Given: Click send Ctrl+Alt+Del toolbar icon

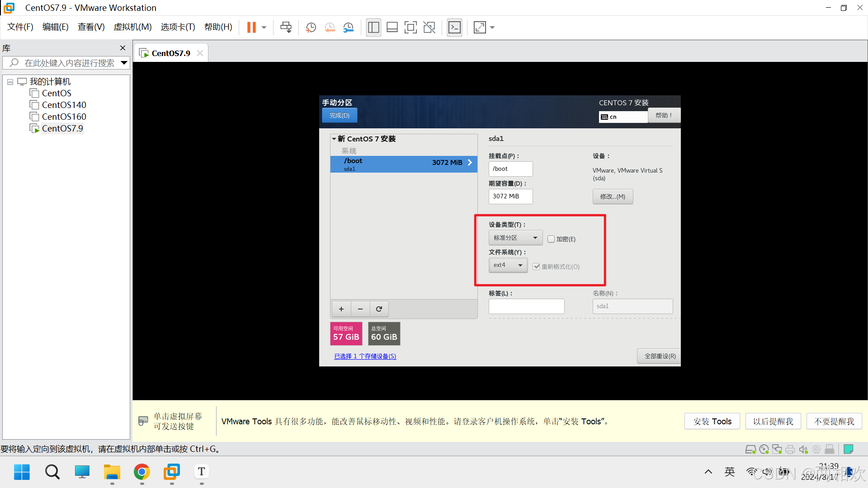Looking at the screenshot, I should click(286, 28).
